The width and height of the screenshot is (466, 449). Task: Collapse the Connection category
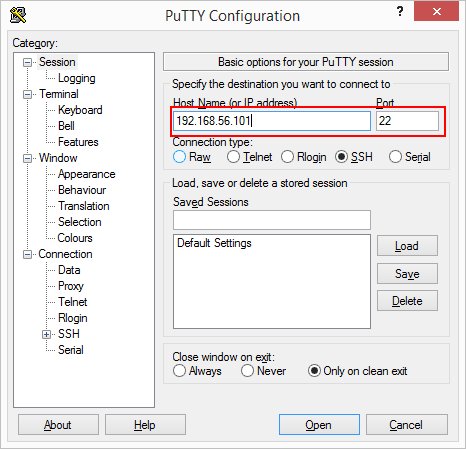coord(27,254)
